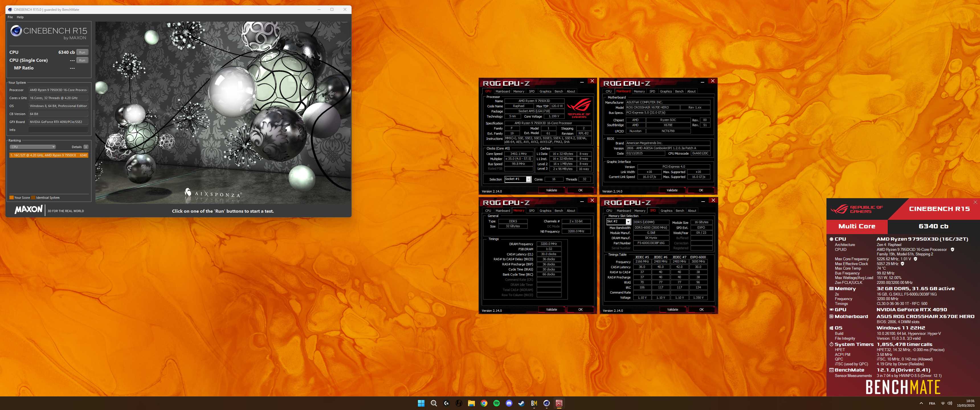The width and height of the screenshot is (980, 410).
Task: Click the shield icon beside Max Effective Clock
Action: (x=903, y=264)
